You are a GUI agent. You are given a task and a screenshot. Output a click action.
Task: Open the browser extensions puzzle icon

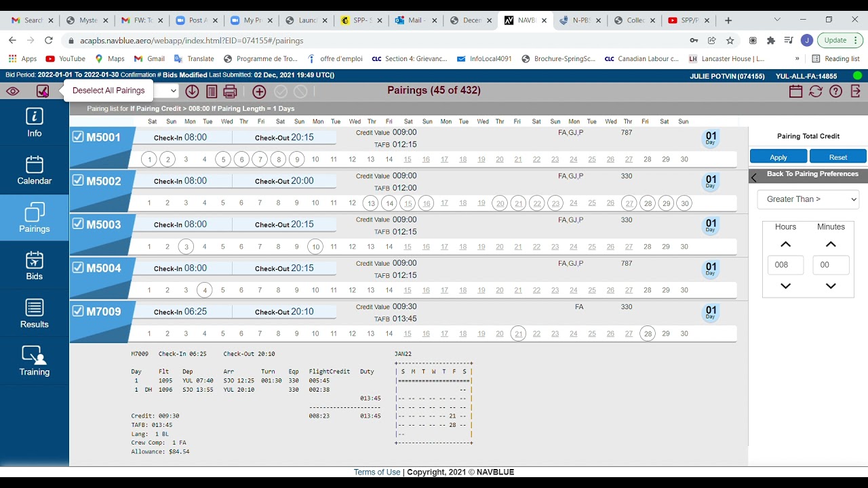click(x=771, y=41)
